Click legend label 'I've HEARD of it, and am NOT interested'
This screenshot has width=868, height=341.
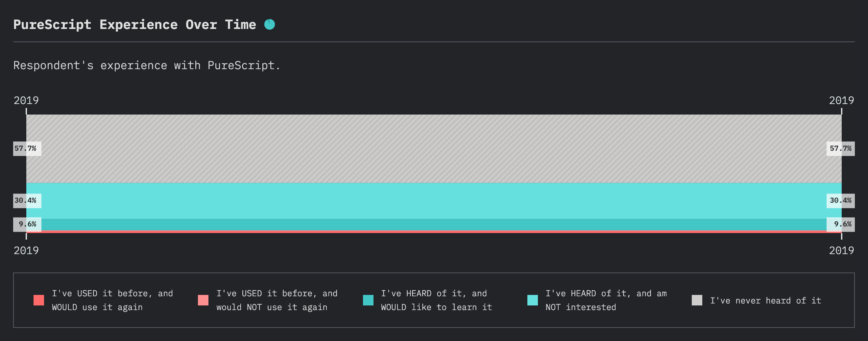[606, 300]
